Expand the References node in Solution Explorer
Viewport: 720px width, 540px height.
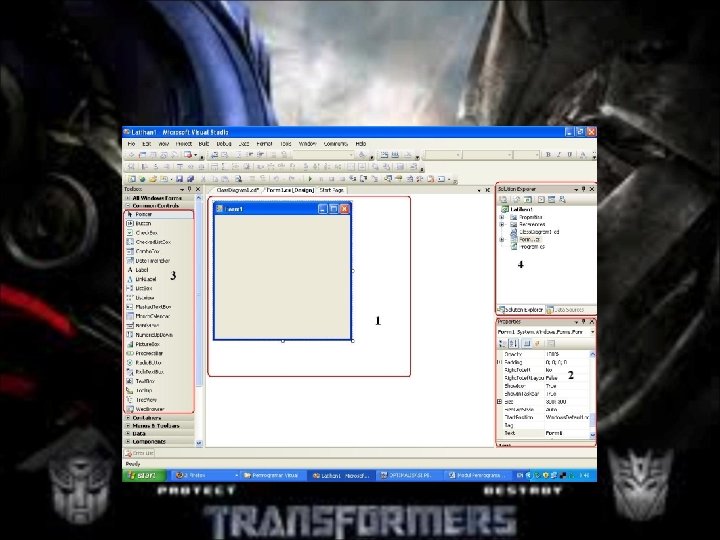click(502, 225)
